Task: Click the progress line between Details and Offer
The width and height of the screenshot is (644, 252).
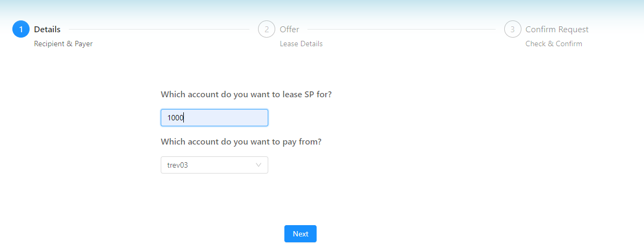Action: (x=159, y=30)
